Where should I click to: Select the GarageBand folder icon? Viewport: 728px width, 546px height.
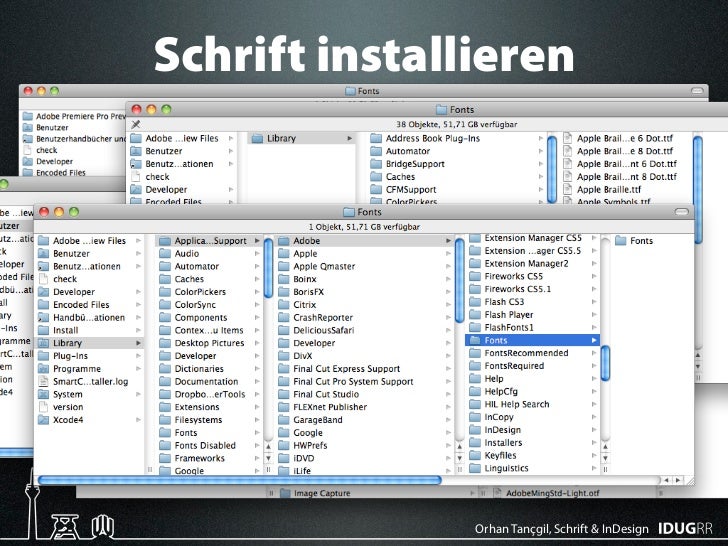pyautogui.click(x=283, y=420)
